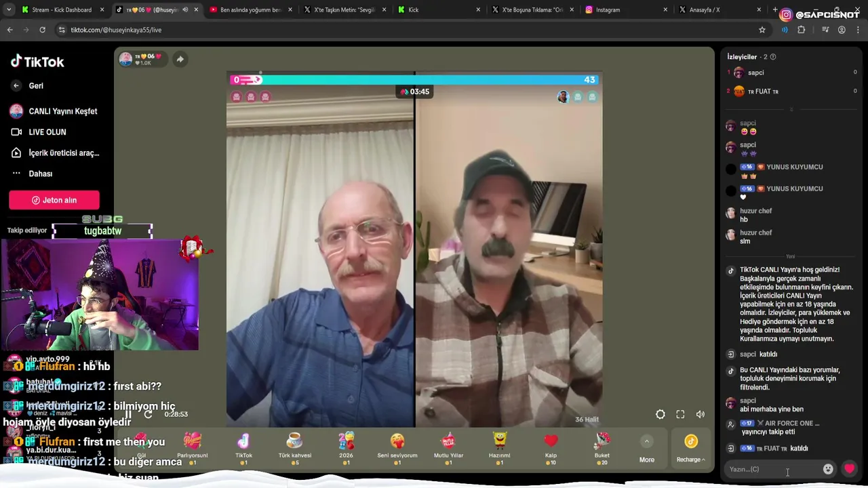The image size is (868, 488).
Task: Switch to Stream - Kick Dashboard tab
Action: click(62, 9)
